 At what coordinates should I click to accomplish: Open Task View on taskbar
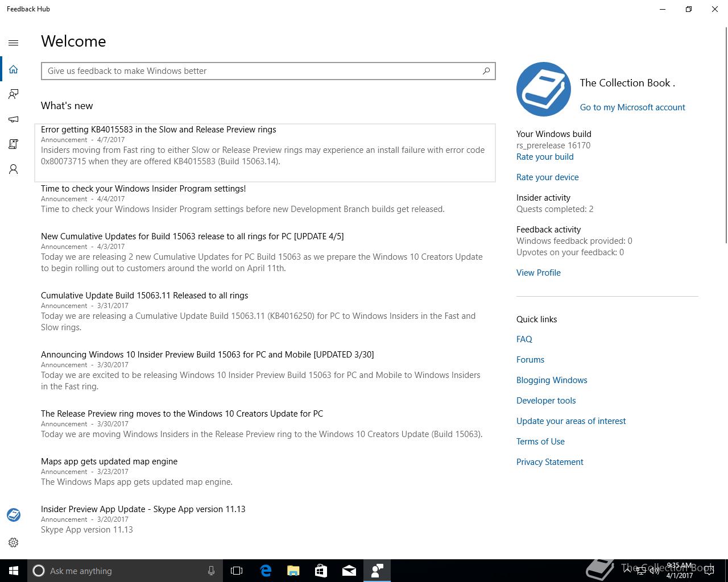(237, 571)
